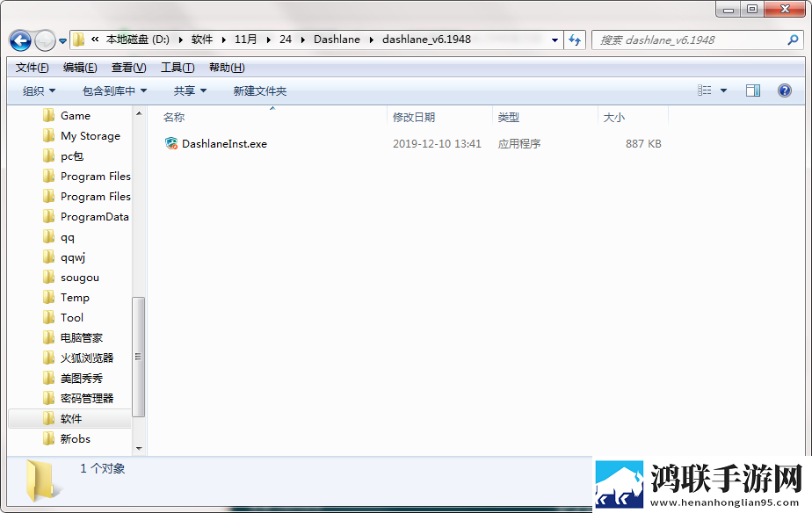Select the Tool folder
The height and width of the screenshot is (513, 812).
(x=71, y=317)
